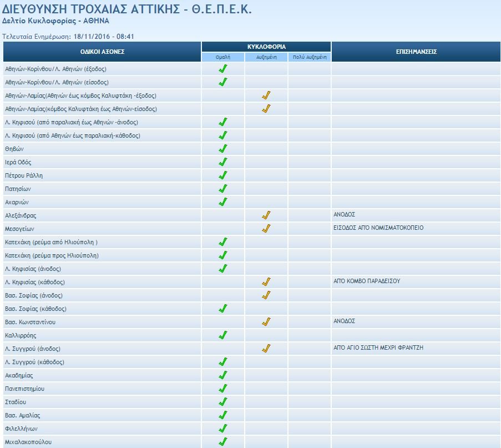Click the green check for Αθηνών-Κορίνθου έξοδος

(223, 69)
